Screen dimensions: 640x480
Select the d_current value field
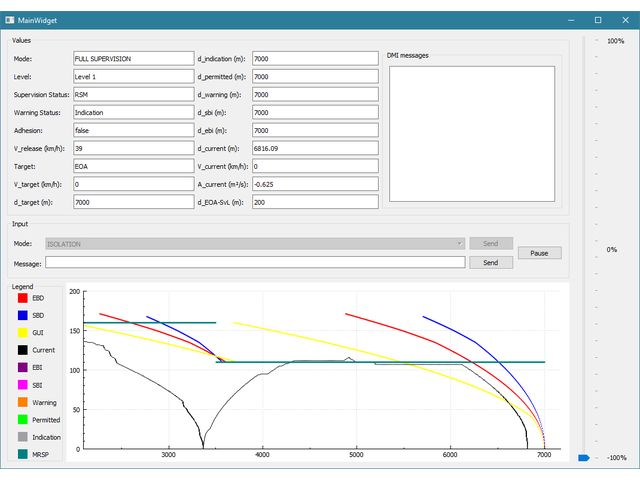pos(315,148)
